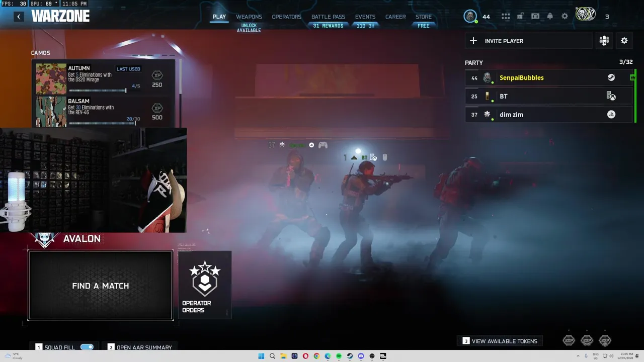Open the BATTLE PASS tab
644x362 pixels.
coord(328,17)
